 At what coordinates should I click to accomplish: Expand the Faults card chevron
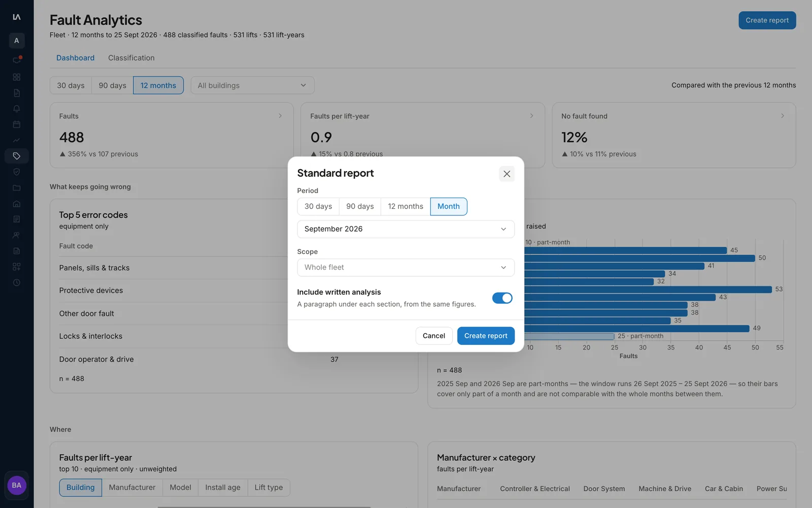tap(280, 116)
